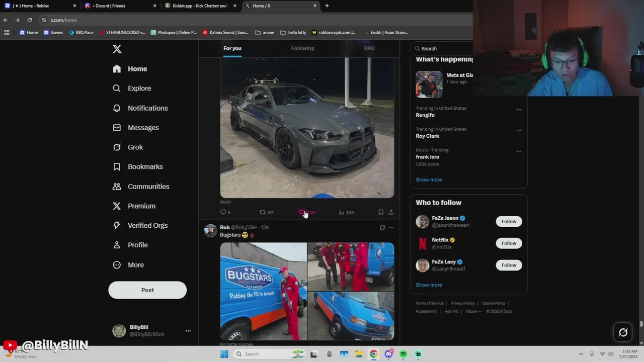Open Notifications in the X sidebar

(x=140, y=108)
